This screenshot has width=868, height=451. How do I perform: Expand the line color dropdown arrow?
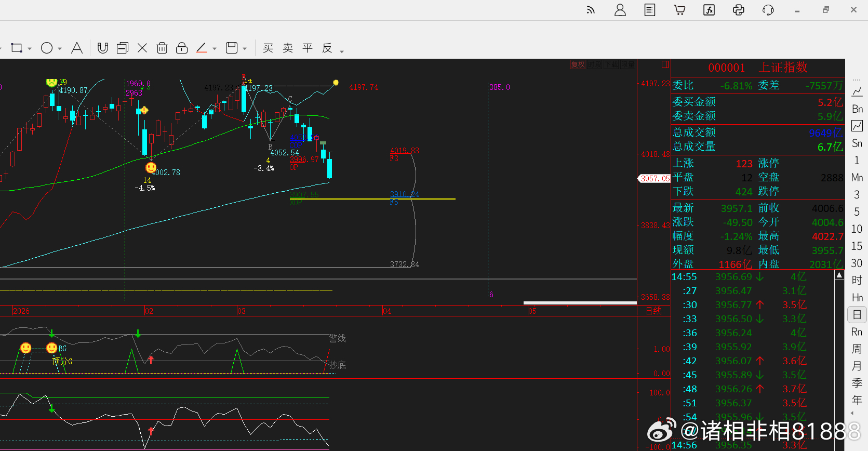[x=214, y=49]
